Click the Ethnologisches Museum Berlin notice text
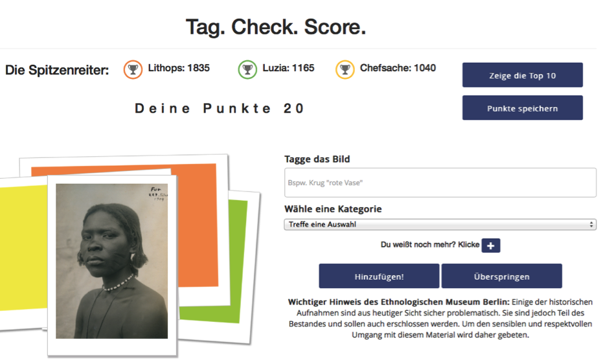Image resolution: width=612 pixels, height=364 pixels. click(x=440, y=318)
